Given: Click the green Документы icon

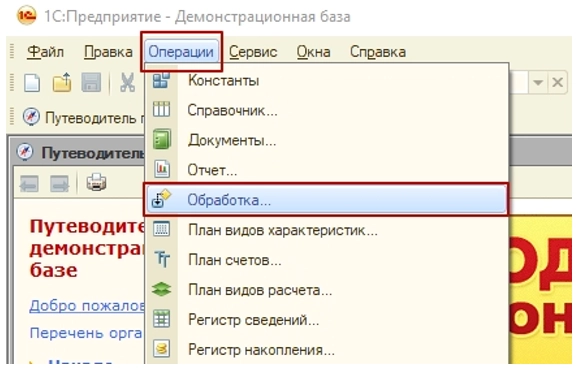Looking at the screenshot, I should (x=162, y=139).
